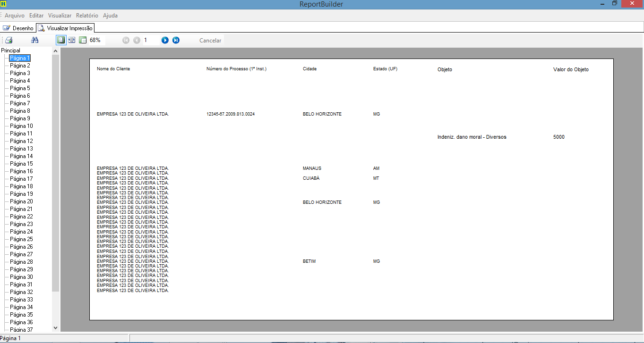Select Página 1 in the outline tree
Viewport: 644px width, 343px height.
pyautogui.click(x=20, y=58)
